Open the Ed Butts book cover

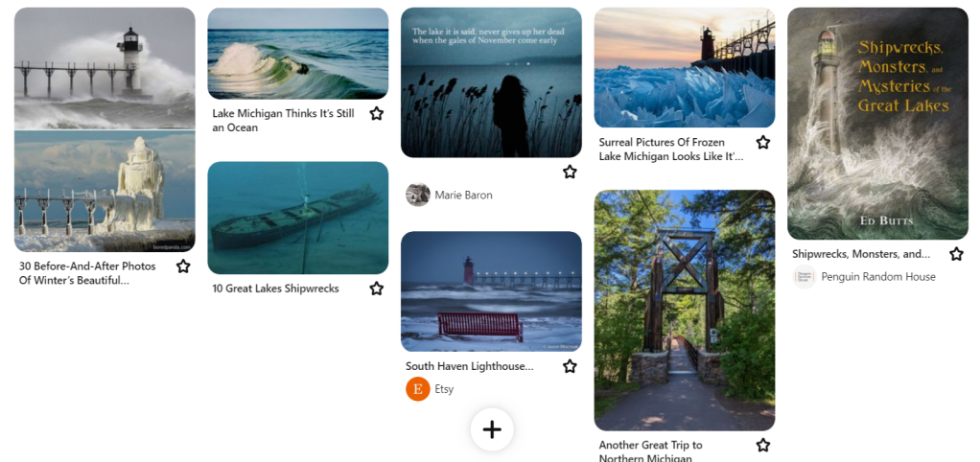[x=877, y=124]
